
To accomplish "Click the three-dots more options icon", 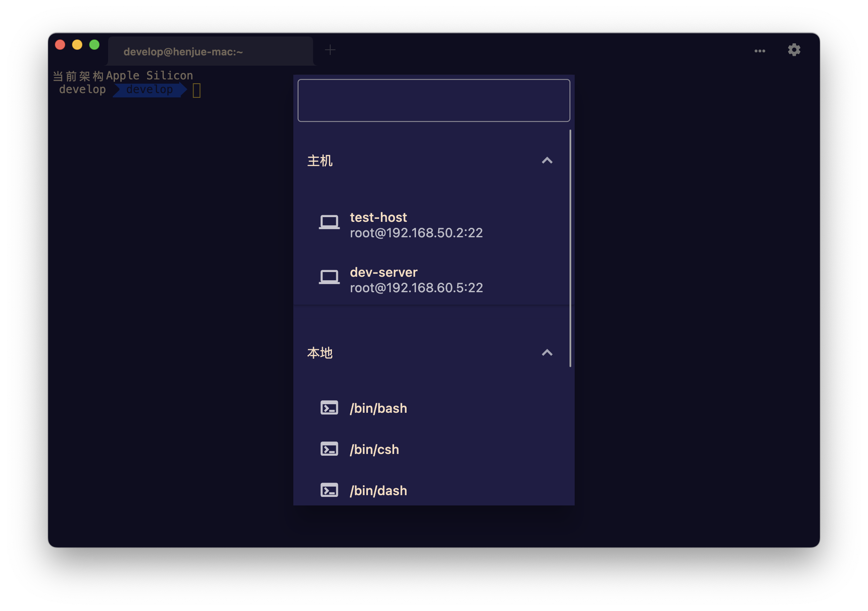I will point(759,51).
